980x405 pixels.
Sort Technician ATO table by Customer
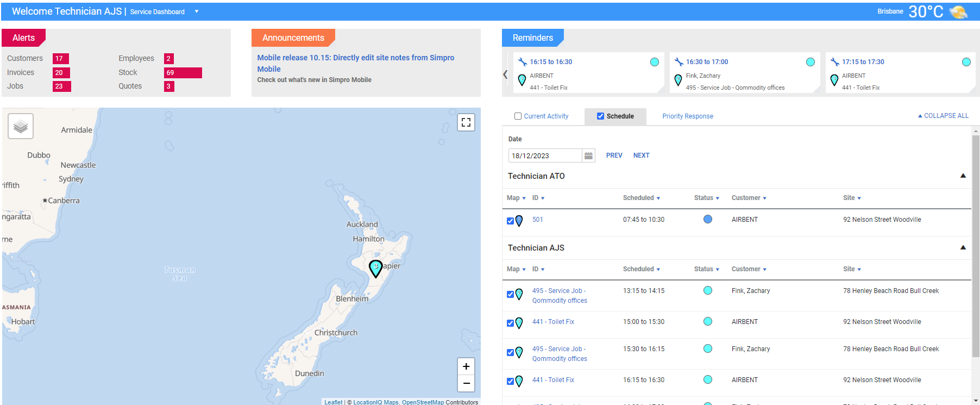tap(748, 198)
